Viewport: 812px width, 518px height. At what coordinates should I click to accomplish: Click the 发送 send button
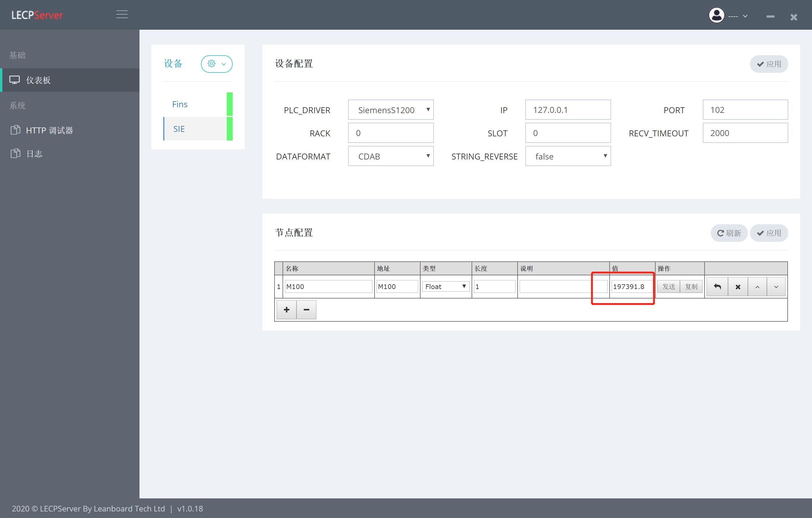tap(668, 286)
